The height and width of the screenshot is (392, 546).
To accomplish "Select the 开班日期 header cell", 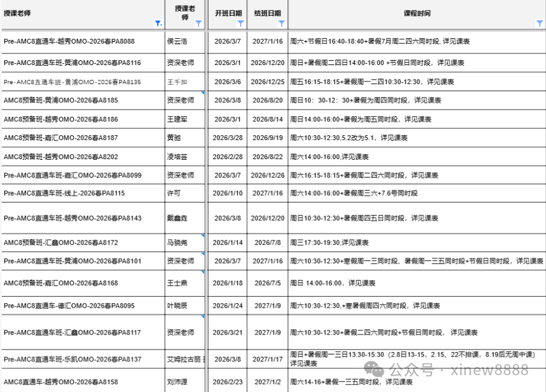I will [x=227, y=13].
